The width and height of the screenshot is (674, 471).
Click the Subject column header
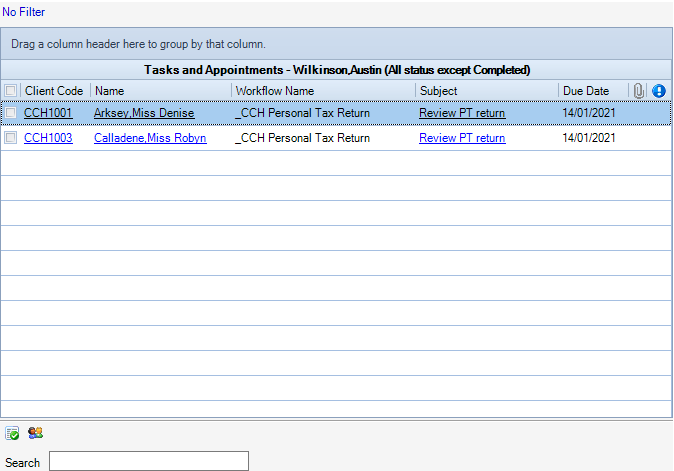tap(438, 91)
